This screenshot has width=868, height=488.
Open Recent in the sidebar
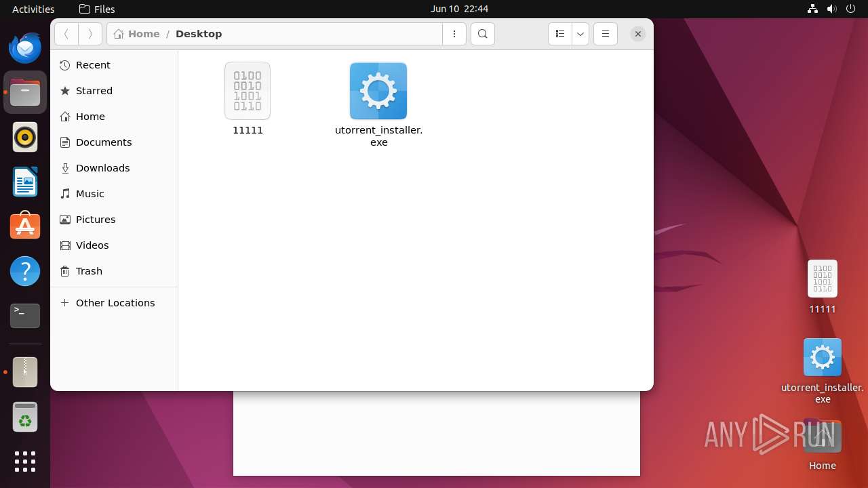tap(114, 65)
